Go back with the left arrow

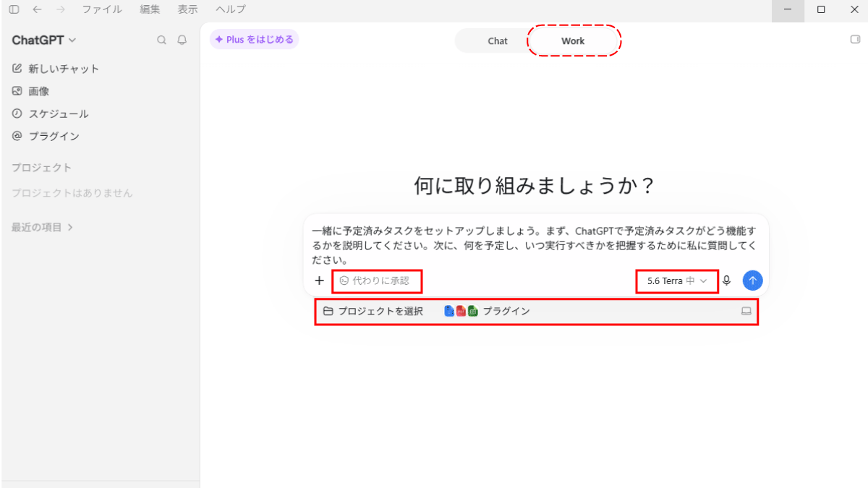[38, 9]
